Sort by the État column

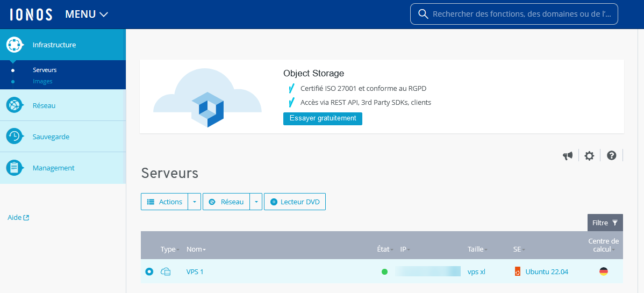pos(385,249)
